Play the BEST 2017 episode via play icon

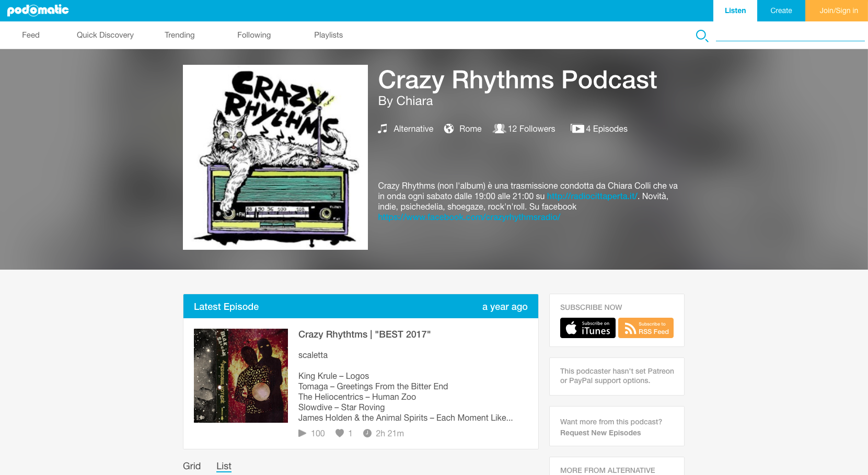tap(302, 433)
